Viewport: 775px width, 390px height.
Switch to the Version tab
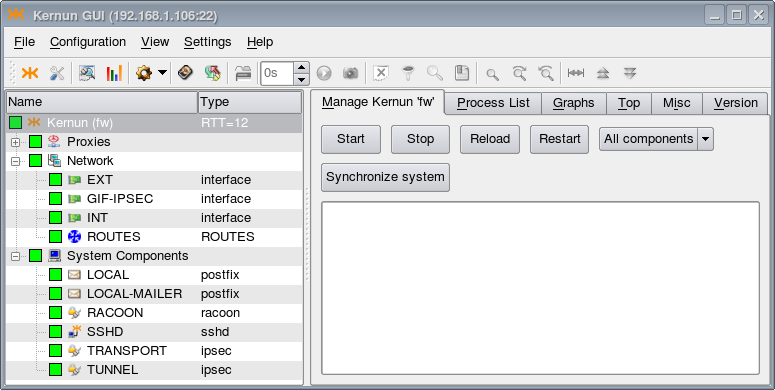[735, 103]
